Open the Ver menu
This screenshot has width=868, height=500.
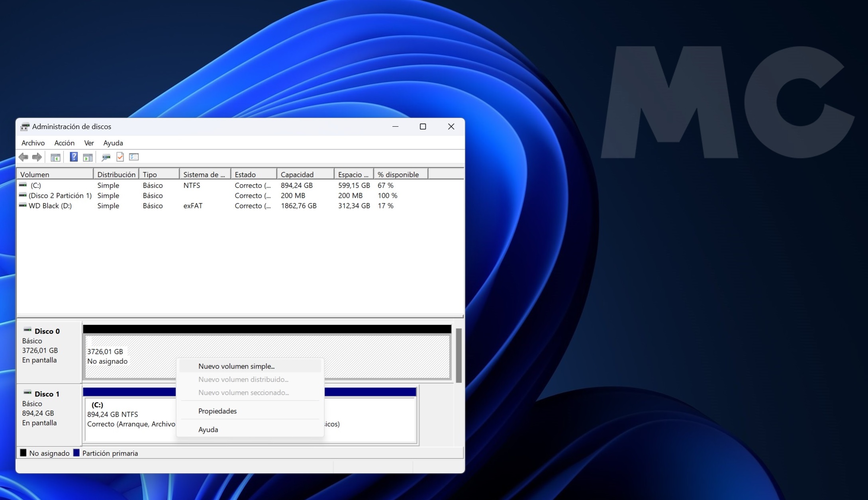tap(89, 143)
